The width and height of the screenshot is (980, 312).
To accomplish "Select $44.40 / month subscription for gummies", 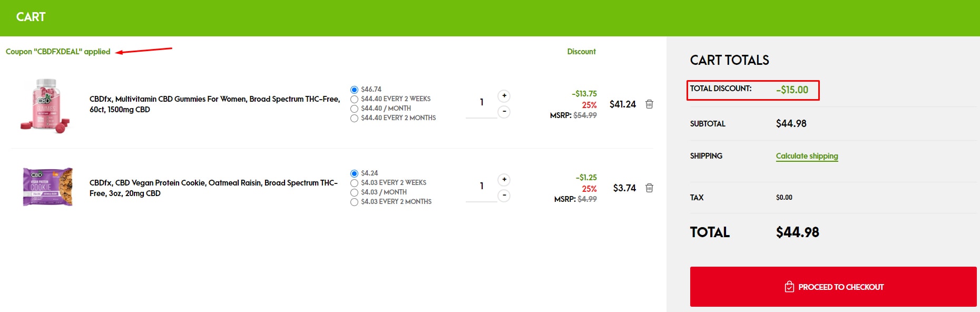I will [x=354, y=109].
